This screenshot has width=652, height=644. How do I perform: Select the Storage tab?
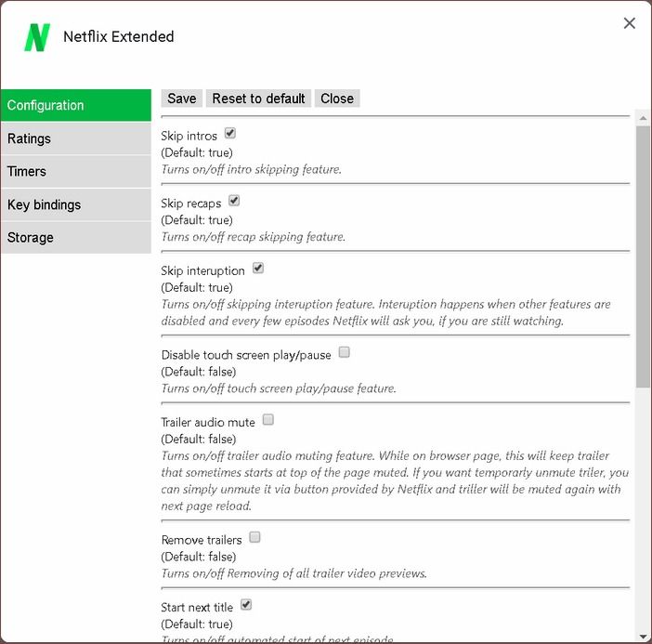point(76,238)
